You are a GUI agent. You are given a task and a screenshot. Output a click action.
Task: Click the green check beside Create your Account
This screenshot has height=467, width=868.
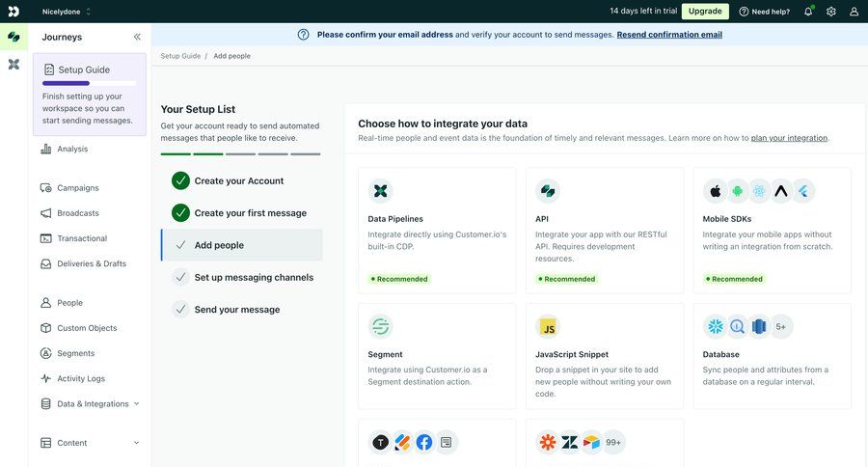[180, 180]
